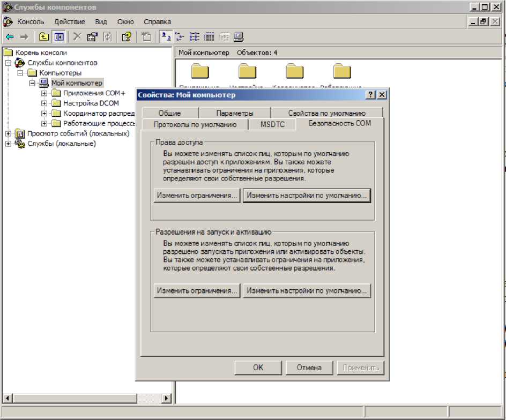Image resolution: width=506 pixels, height=420 pixels.
Task: Click right arrow of tree horizontal scrollbar
Action: (x=166, y=398)
